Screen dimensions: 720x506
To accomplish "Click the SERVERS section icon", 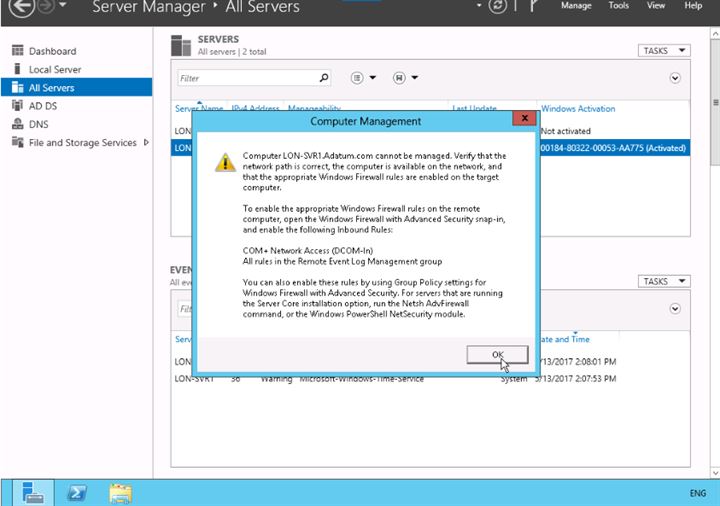I will click(180, 45).
